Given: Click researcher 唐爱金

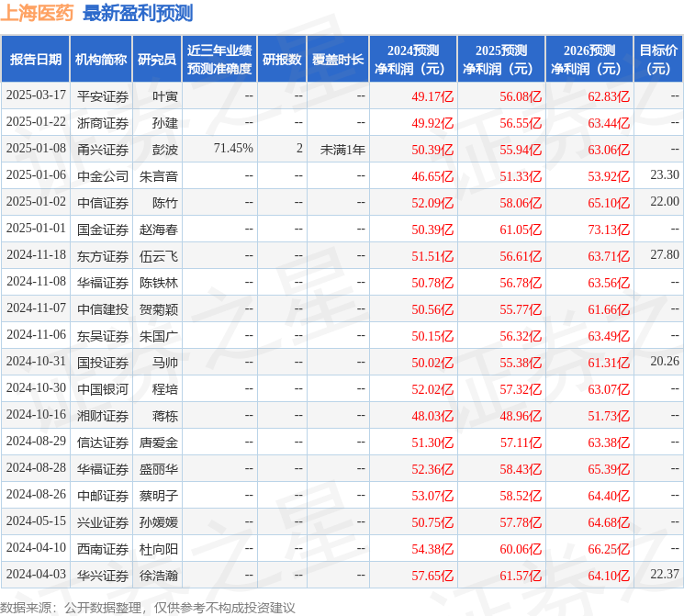Looking at the screenshot, I should 159,442.
